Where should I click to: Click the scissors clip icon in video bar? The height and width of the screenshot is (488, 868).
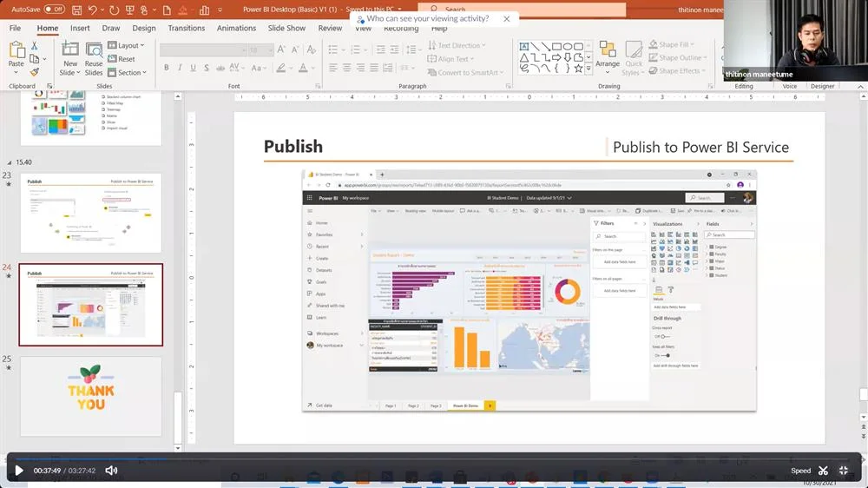[x=823, y=471]
